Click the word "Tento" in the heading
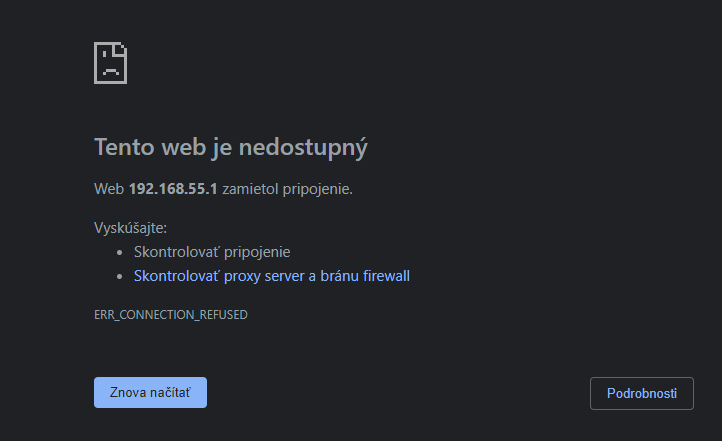Viewport: 722px width, 441px height. point(124,148)
